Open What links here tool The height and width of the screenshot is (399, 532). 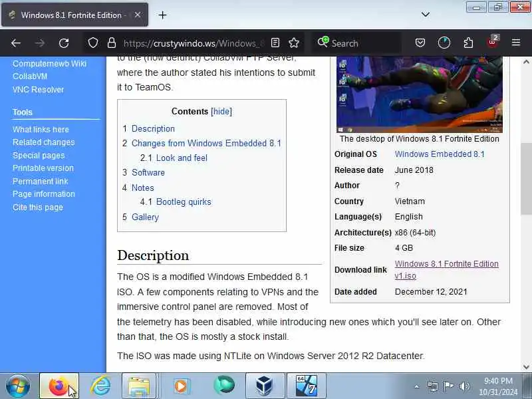[41, 130]
